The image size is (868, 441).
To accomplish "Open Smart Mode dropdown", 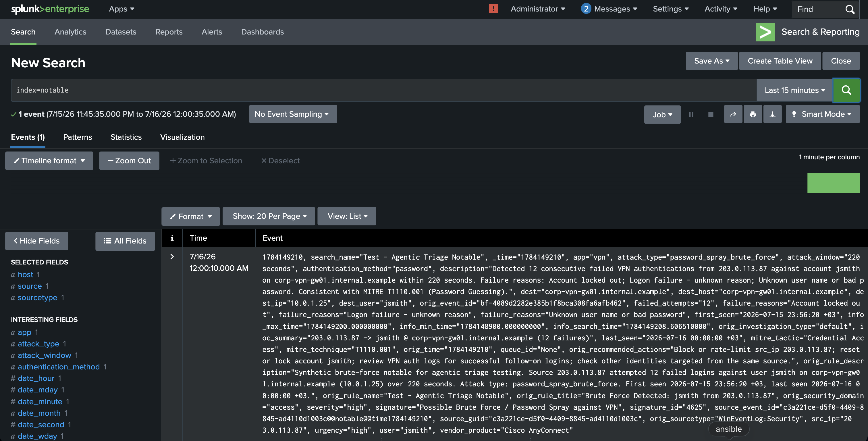I will pyautogui.click(x=823, y=114).
